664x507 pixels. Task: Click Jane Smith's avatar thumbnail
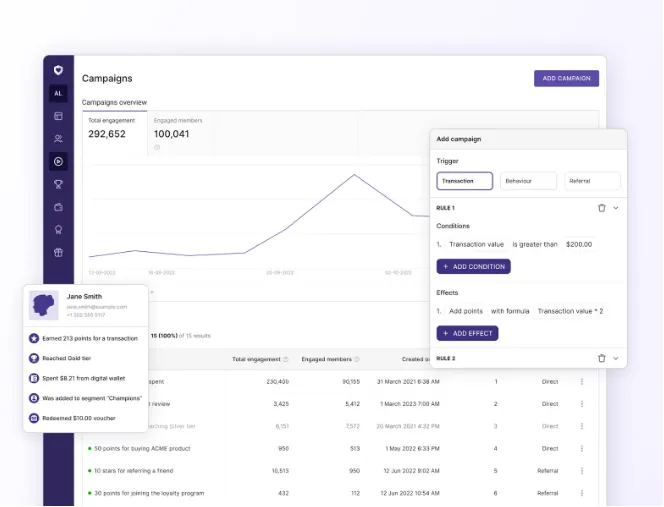pyautogui.click(x=44, y=305)
